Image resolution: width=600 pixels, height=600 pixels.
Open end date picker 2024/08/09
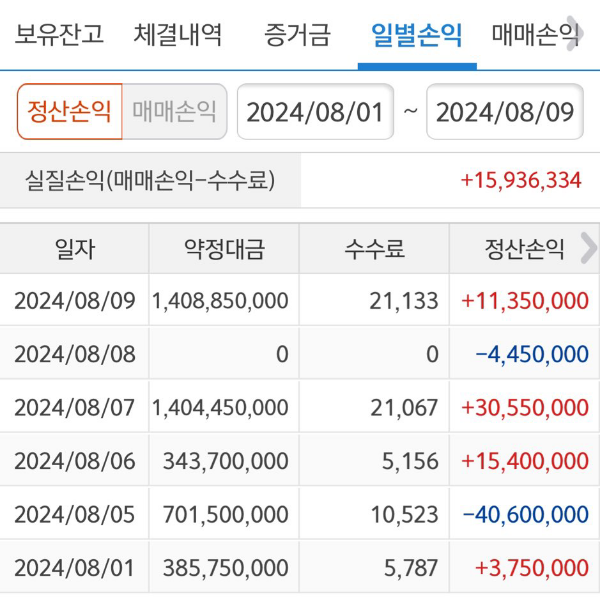click(505, 111)
